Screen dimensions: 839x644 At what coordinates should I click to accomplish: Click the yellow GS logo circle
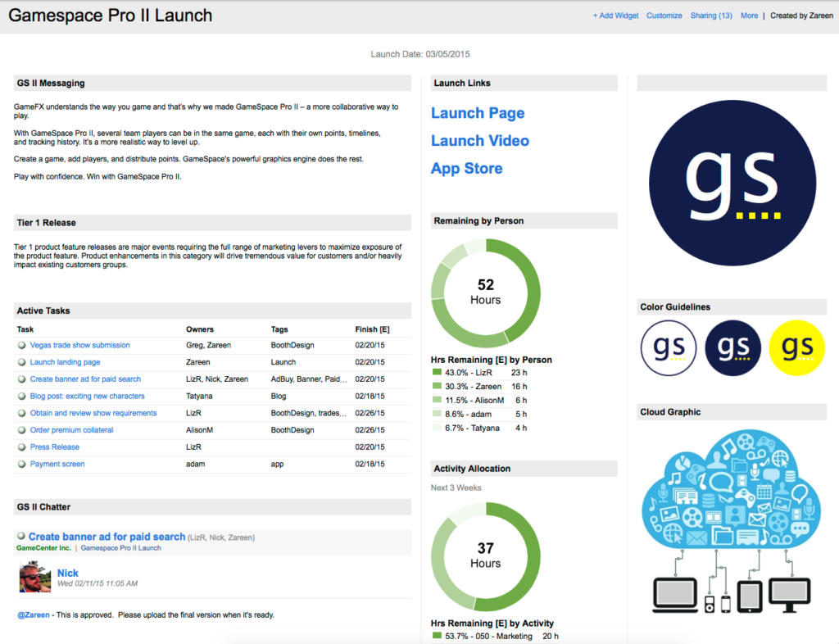click(x=796, y=348)
